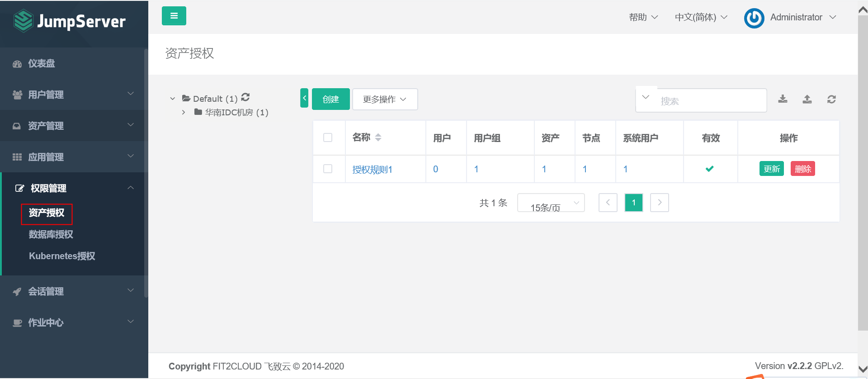
Task: Open the 更多操作 dropdown
Action: pyautogui.click(x=385, y=99)
